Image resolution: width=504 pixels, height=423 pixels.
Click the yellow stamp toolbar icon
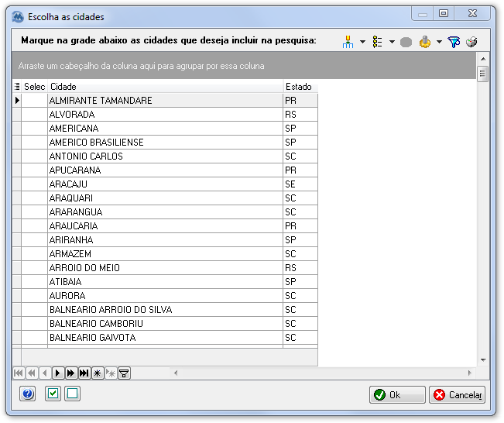(x=425, y=42)
